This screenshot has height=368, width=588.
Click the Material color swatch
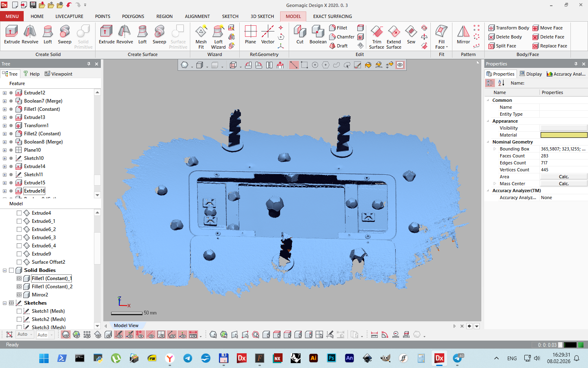tap(563, 135)
